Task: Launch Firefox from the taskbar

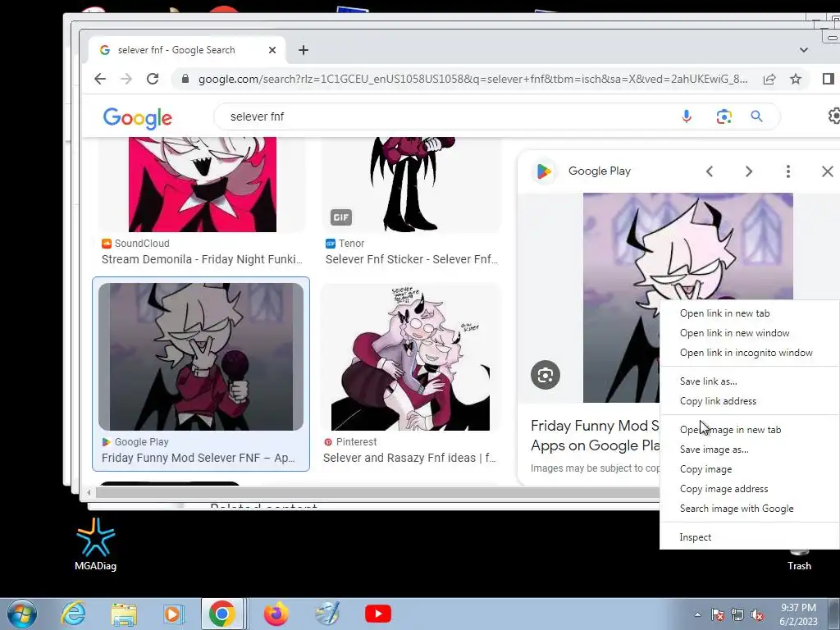Action: click(276, 614)
